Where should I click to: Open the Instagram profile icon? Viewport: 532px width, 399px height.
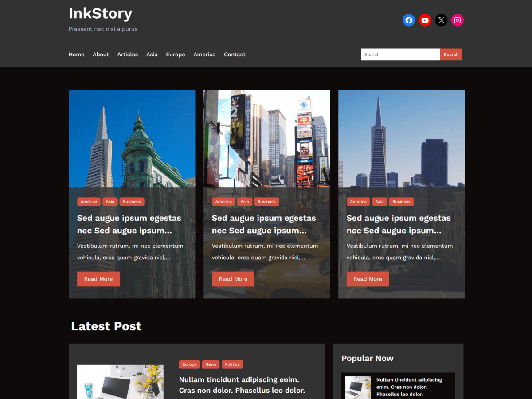(x=458, y=20)
